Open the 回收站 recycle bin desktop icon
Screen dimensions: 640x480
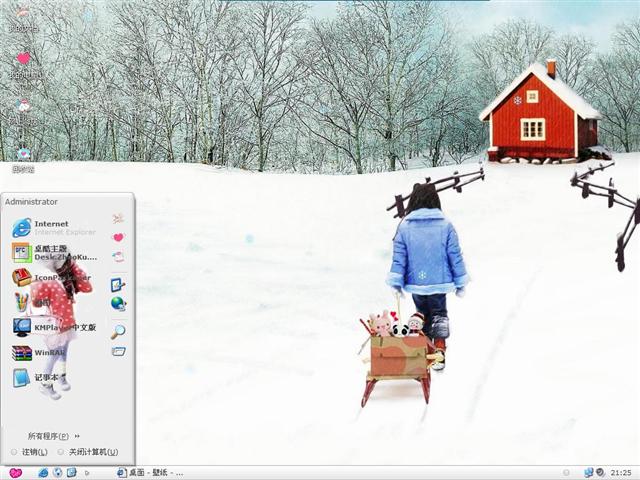pyautogui.click(x=23, y=160)
